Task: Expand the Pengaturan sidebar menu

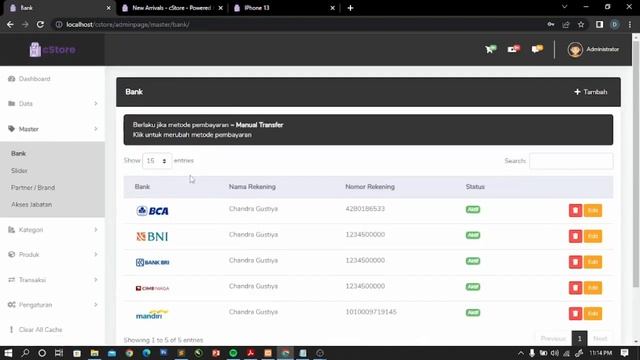Action: (52, 305)
